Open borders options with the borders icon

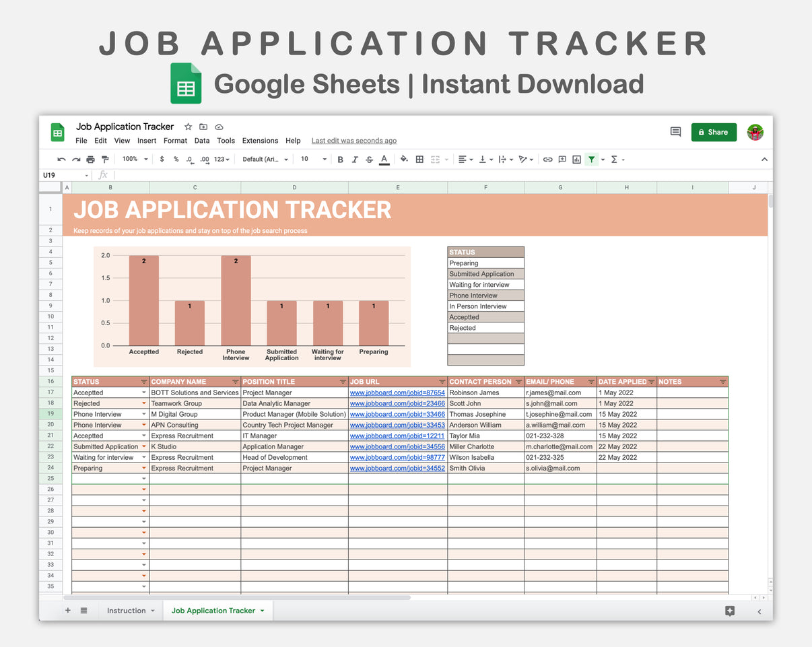419,160
